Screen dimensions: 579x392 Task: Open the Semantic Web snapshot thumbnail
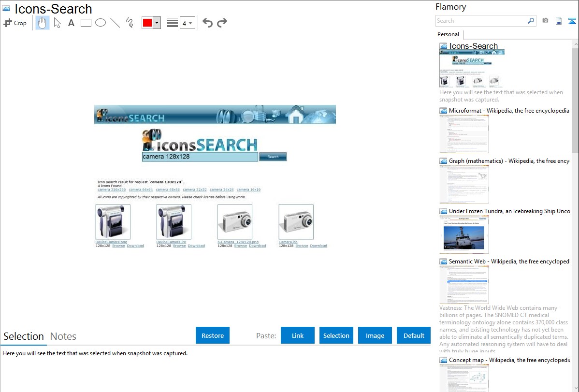click(x=464, y=285)
